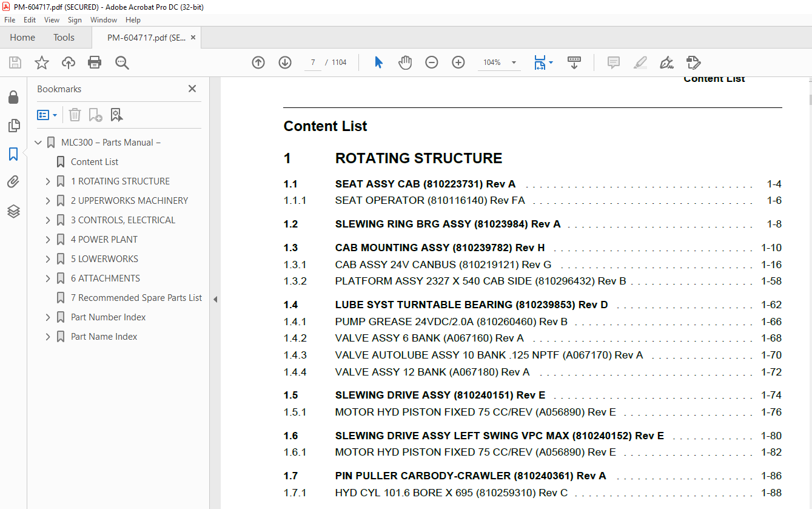The image size is (812, 509).
Task: Switch to the Home tab
Action: pyautogui.click(x=22, y=38)
